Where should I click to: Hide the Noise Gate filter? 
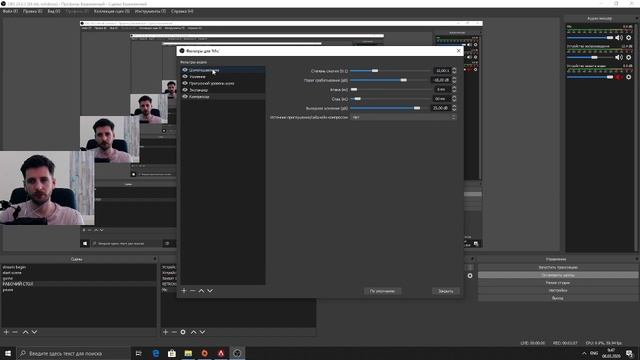(185, 83)
